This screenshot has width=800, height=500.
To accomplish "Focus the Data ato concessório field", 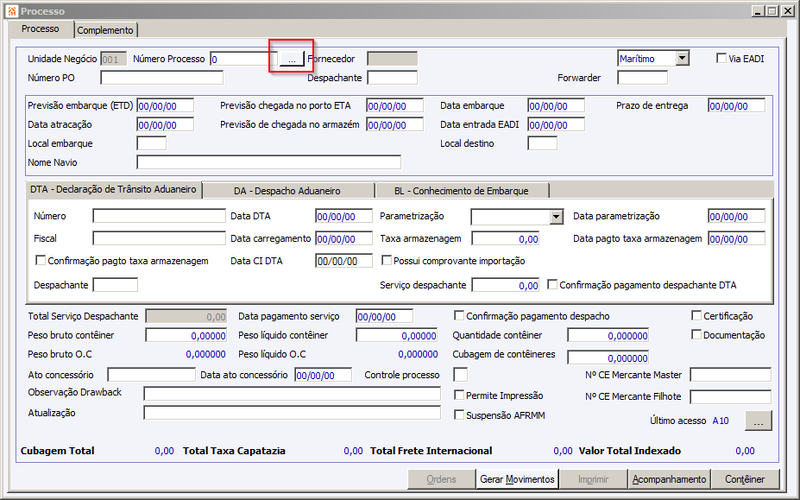I will [x=323, y=375].
